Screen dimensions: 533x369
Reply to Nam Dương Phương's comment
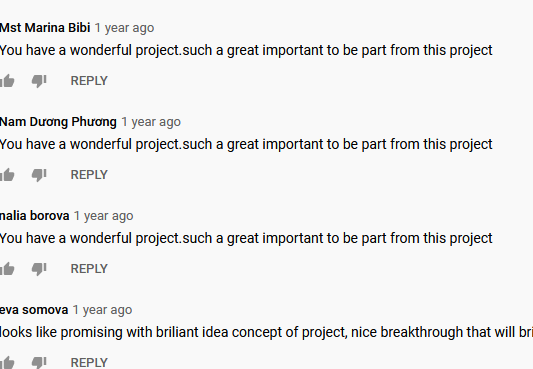(89, 175)
